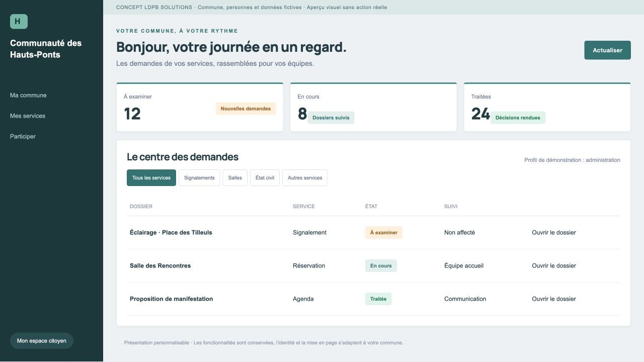Click the Signalement service cell
Image resolution: width=644 pixels, height=362 pixels.
309,233
